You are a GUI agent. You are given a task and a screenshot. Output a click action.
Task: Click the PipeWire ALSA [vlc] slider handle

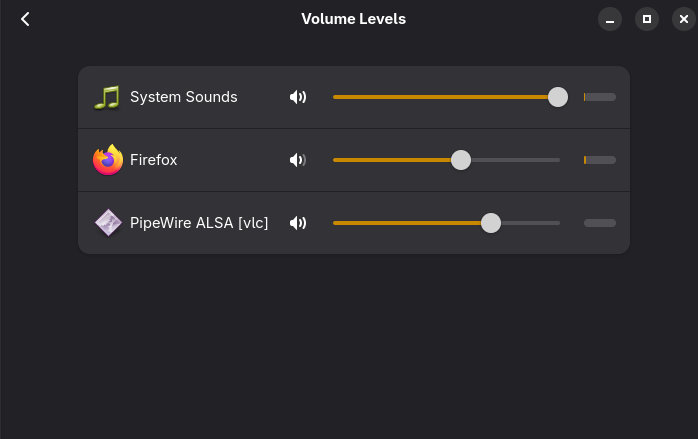490,223
